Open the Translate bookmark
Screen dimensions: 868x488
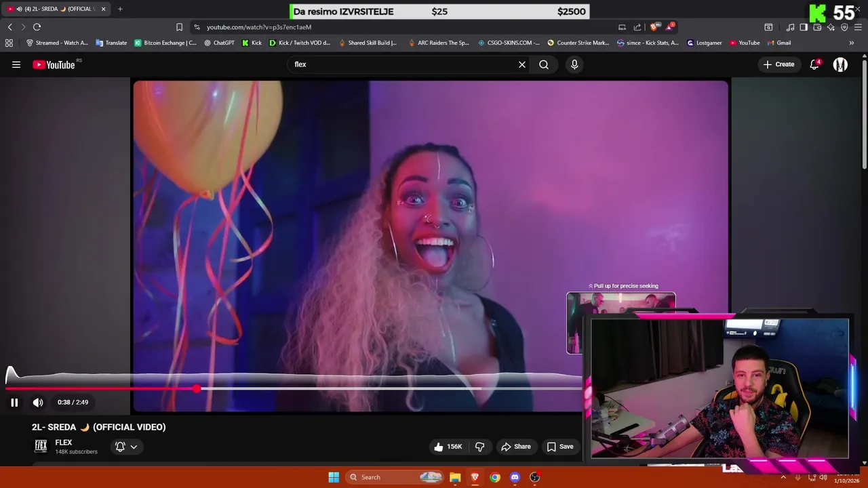click(x=111, y=43)
